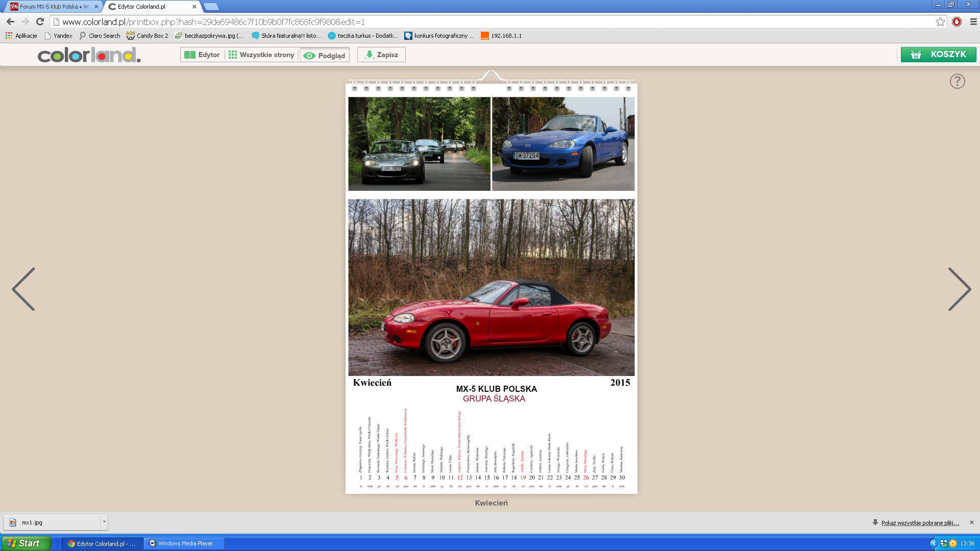Click the grey car convoy photo
980x551 pixels.
tap(419, 144)
